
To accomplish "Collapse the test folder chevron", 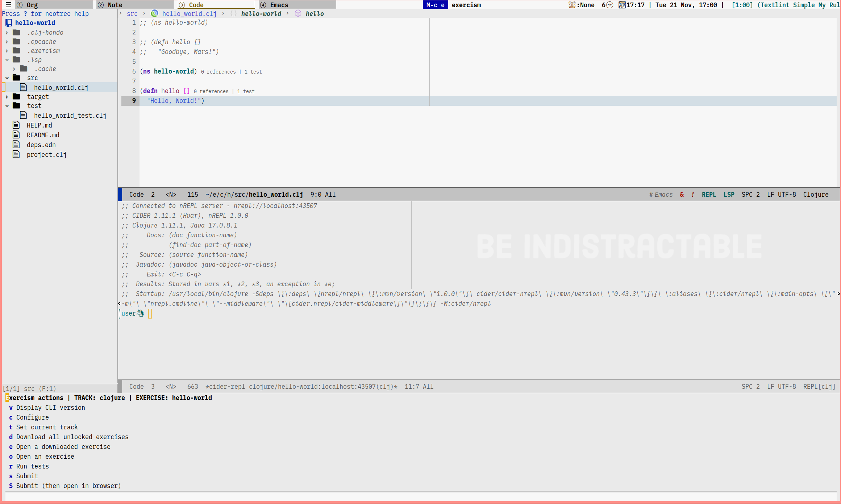I will [x=7, y=106].
